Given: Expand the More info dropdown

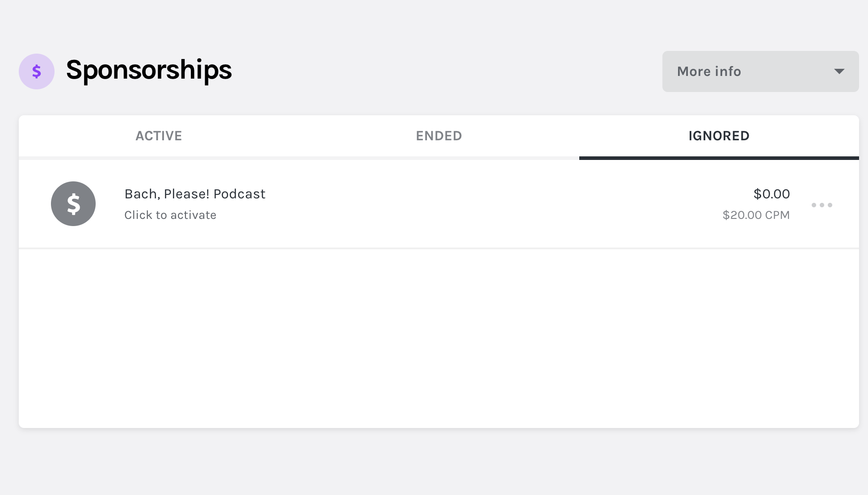Looking at the screenshot, I should click(x=761, y=71).
